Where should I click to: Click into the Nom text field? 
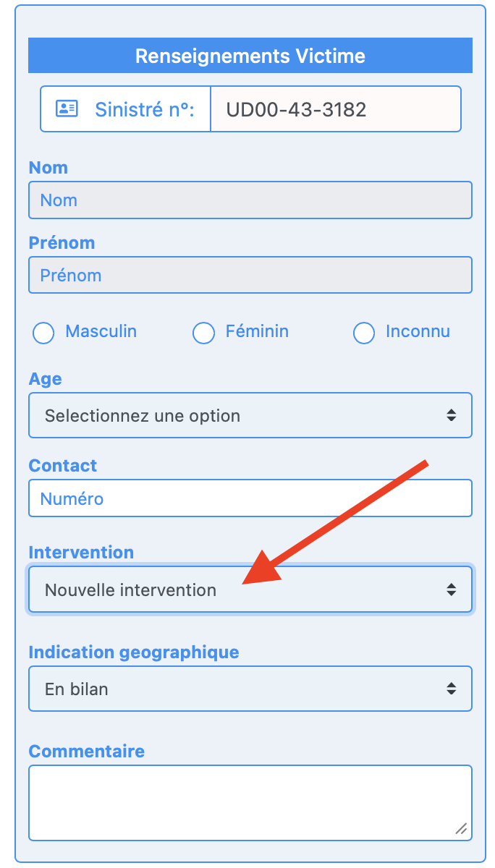point(250,200)
